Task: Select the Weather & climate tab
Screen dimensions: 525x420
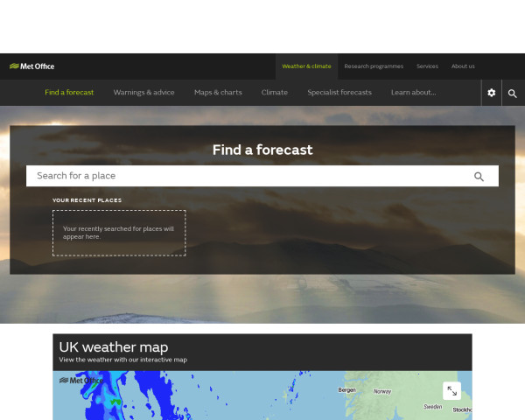Action: coord(306,66)
